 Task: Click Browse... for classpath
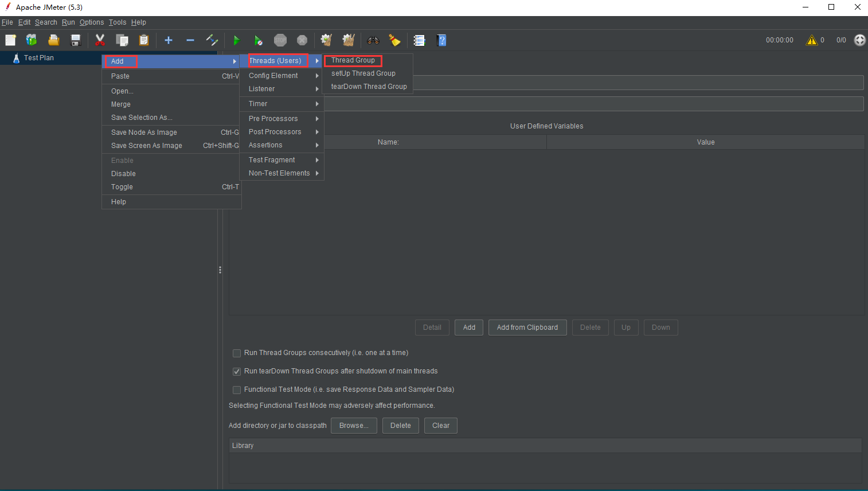click(354, 426)
